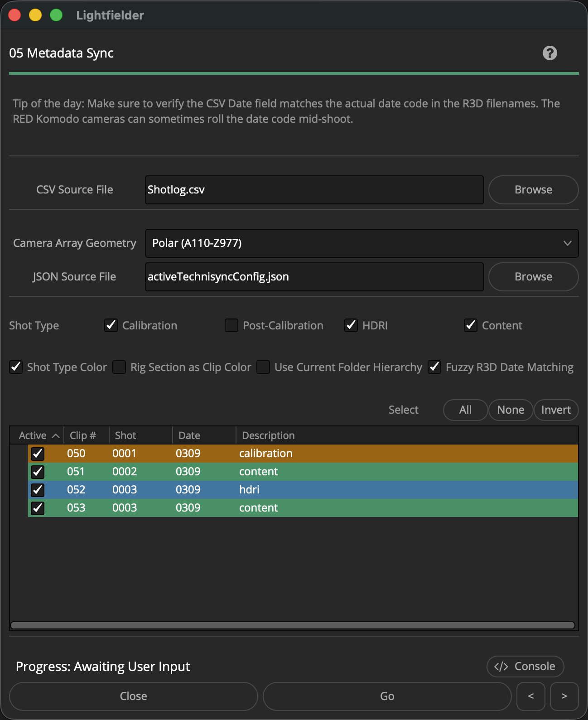The image size is (588, 720).
Task: Click the red close window button
Action: pos(14,15)
